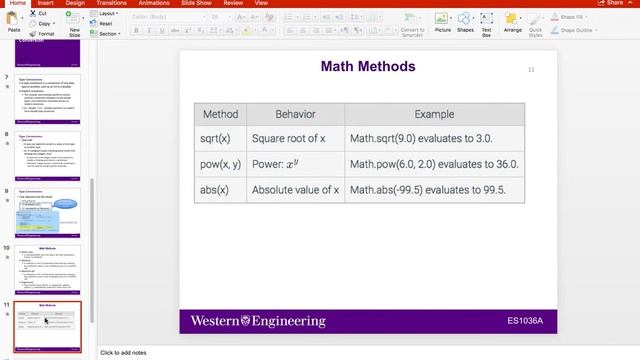The height and width of the screenshot is (360, 640).
Task: Click the Copy icon
Action: pos(33,24)
